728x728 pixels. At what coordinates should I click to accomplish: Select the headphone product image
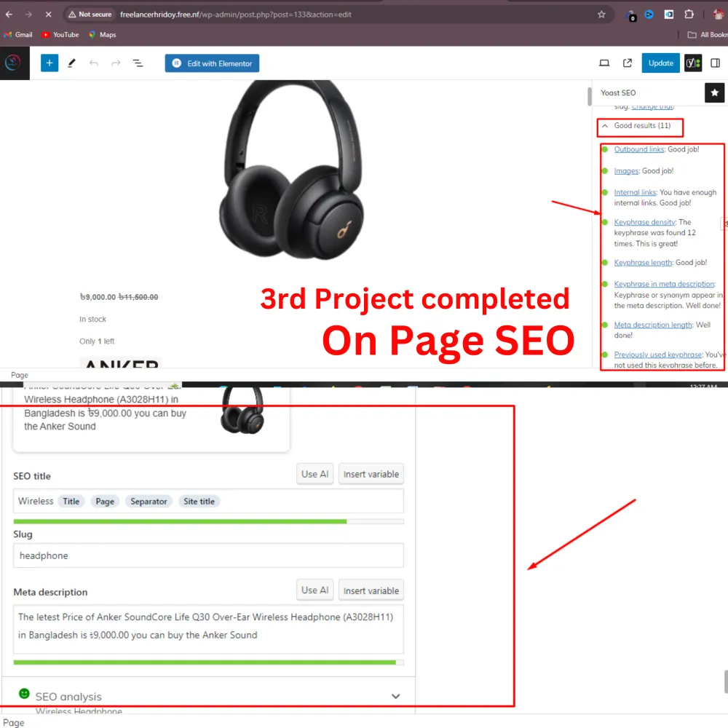[x=292, y=170]
